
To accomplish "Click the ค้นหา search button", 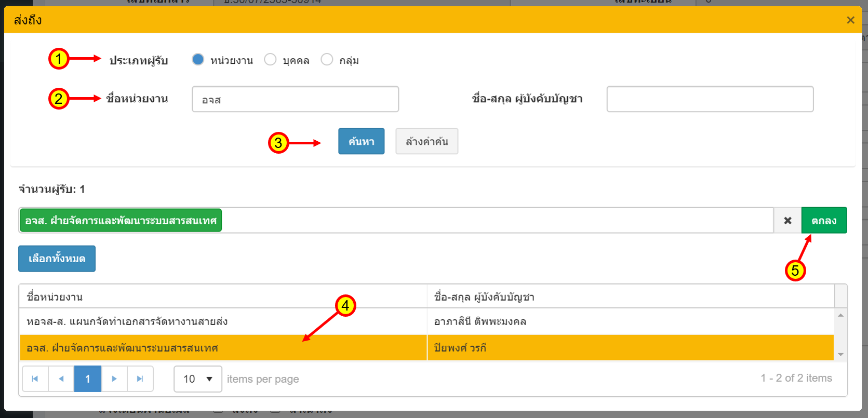I will tap(361, 141).
